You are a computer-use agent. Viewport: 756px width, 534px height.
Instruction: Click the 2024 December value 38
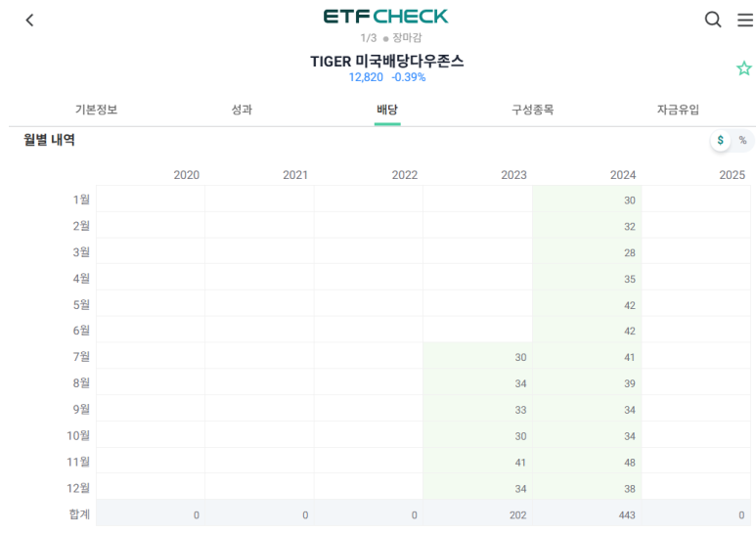(630, 489)
